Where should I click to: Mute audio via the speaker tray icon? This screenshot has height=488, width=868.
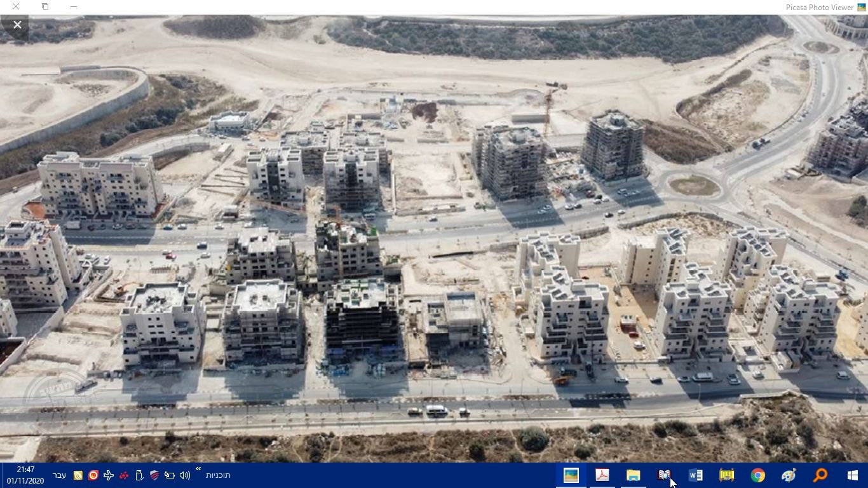tap(185, 475)
